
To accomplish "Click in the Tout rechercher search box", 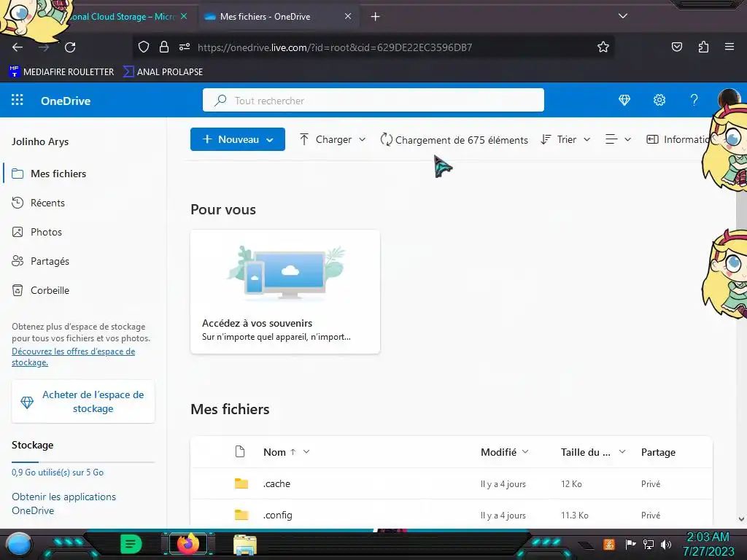I will click(x=373, y=100).
